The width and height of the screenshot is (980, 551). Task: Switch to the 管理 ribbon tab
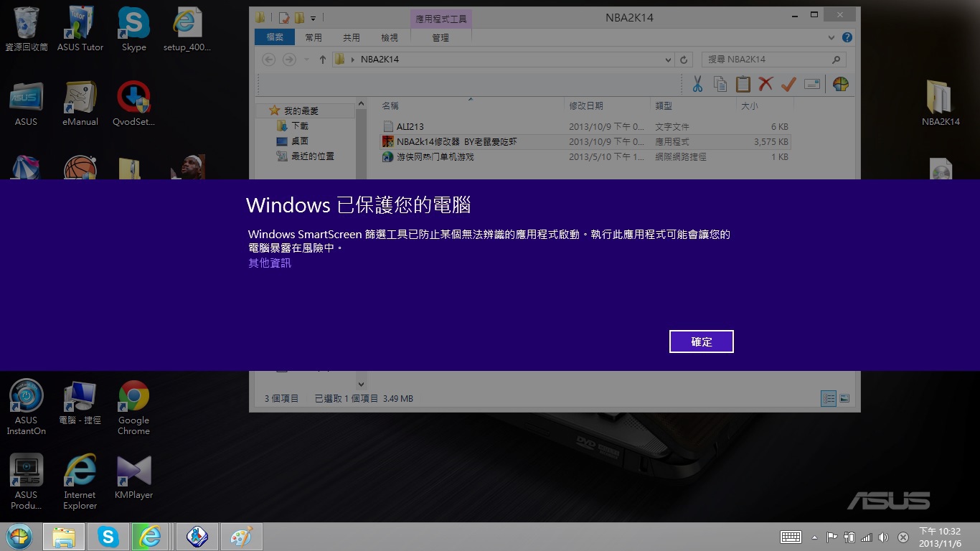440,37
